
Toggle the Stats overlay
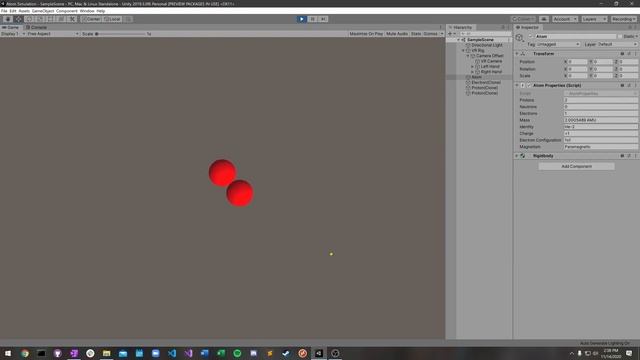(x=416, y=34)
